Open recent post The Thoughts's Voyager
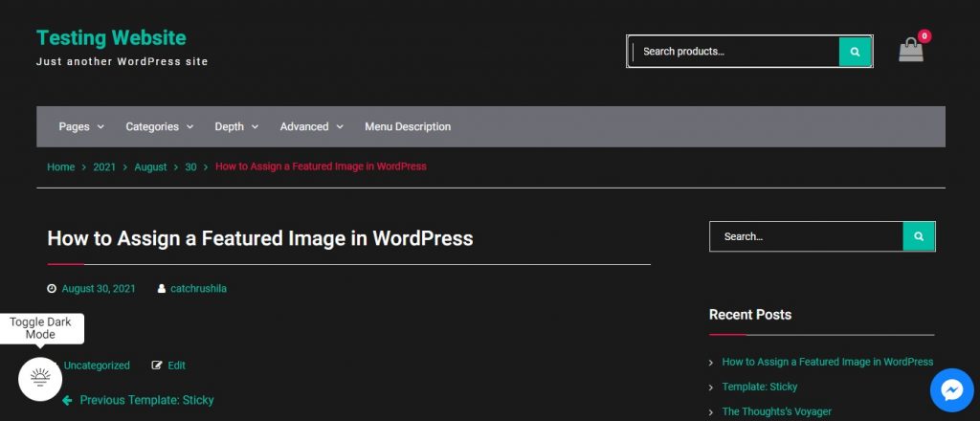 [777, 411]
